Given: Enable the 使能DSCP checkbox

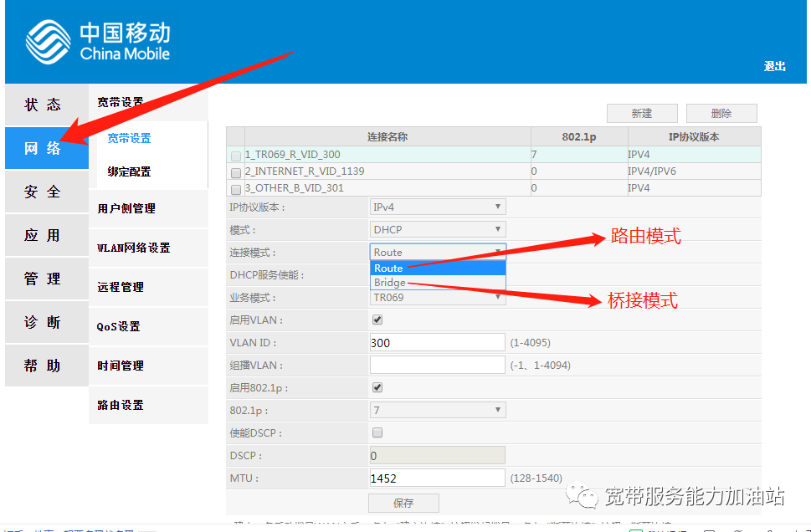Looking at the screenshot, I should [377, 432].
